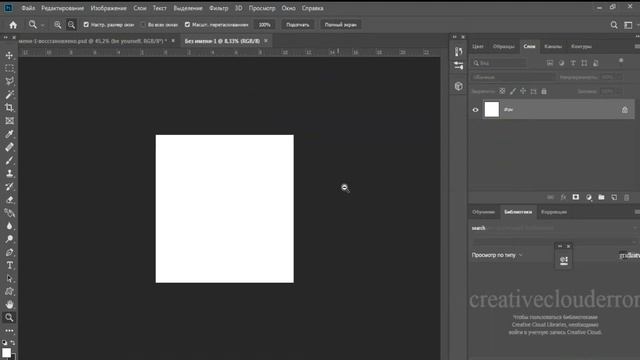Viewport: 640px width, 360px height.
Task: Open the Файл menu
Action: point(28,8)
